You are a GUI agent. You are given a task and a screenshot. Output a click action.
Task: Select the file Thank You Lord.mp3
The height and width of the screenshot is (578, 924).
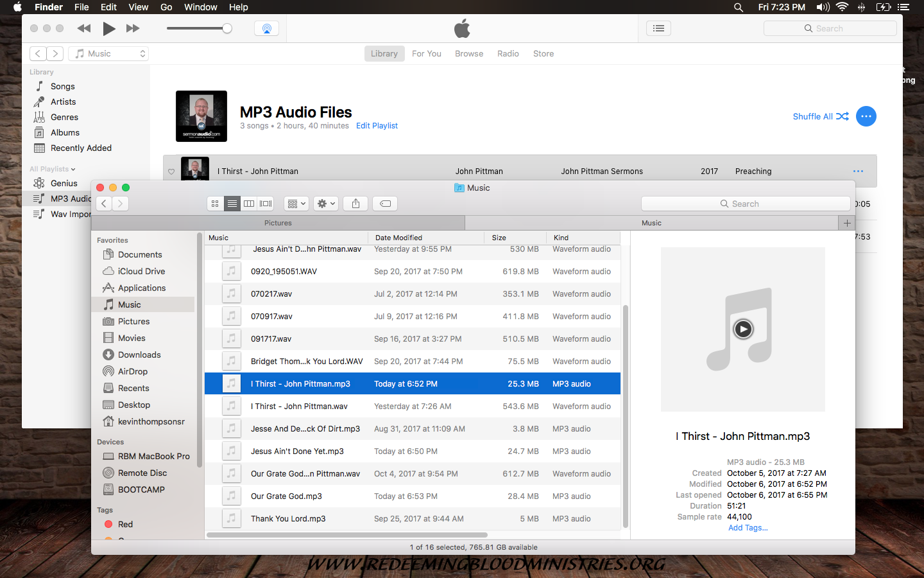click(413, 519)
